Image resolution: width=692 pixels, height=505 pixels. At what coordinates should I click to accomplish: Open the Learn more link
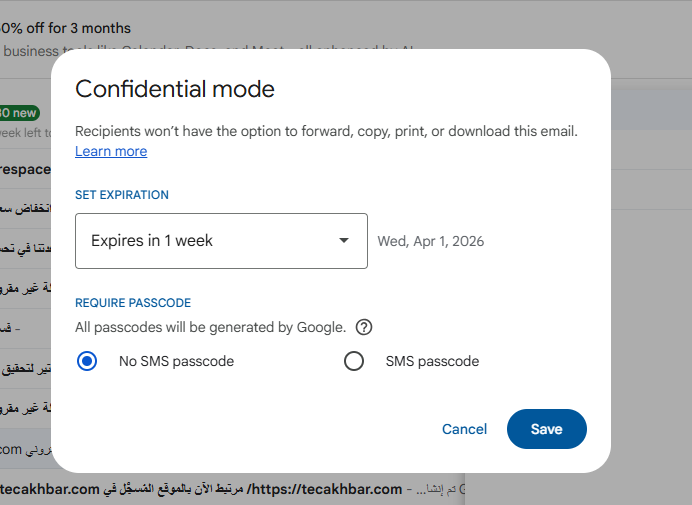[111, 151]
